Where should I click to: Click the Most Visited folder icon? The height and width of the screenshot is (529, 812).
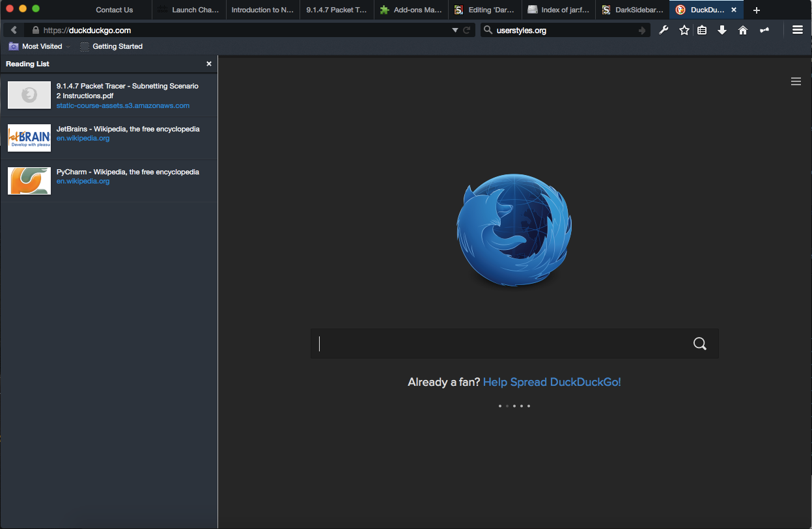[14, 46]
